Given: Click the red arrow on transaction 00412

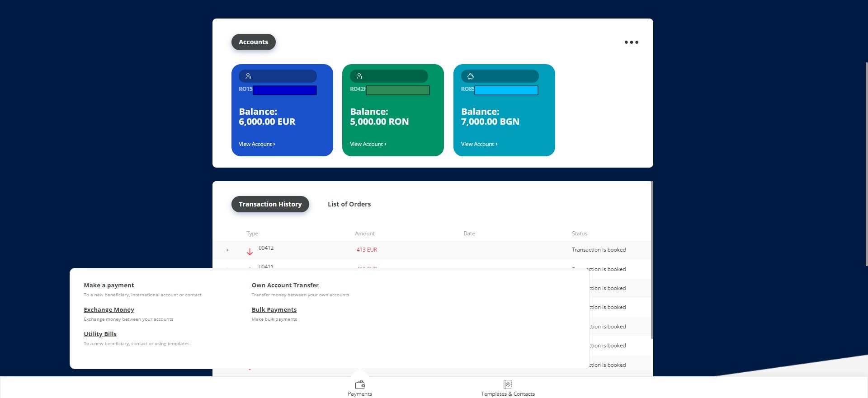Looking at the screenshot, I should click(x=250, y=252).
